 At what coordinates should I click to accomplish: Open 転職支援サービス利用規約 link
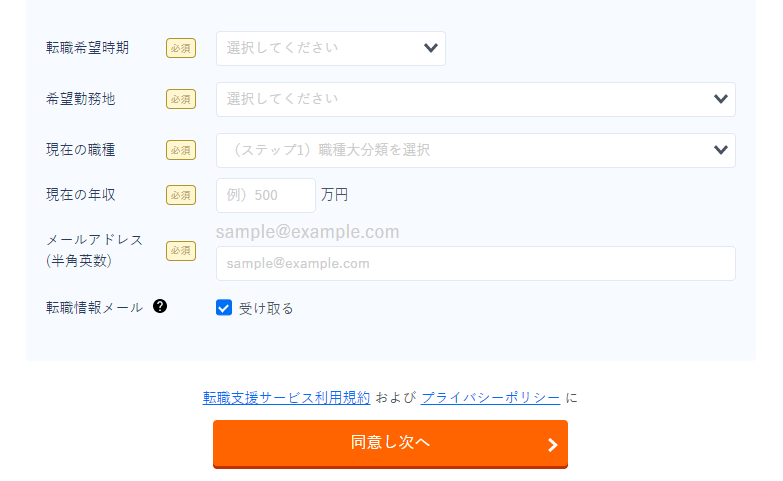(286, 397)
